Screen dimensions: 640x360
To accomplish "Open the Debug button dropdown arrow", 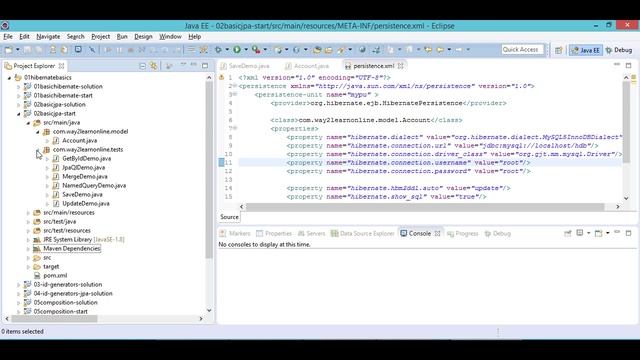I will pyautogui.click(x=227, y=50).
